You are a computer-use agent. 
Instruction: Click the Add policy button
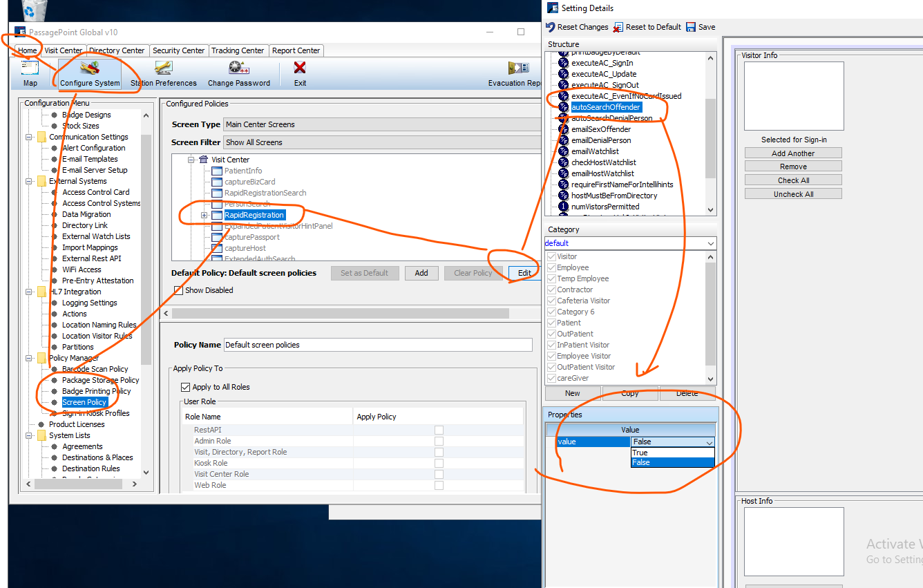tap(421, 273)
